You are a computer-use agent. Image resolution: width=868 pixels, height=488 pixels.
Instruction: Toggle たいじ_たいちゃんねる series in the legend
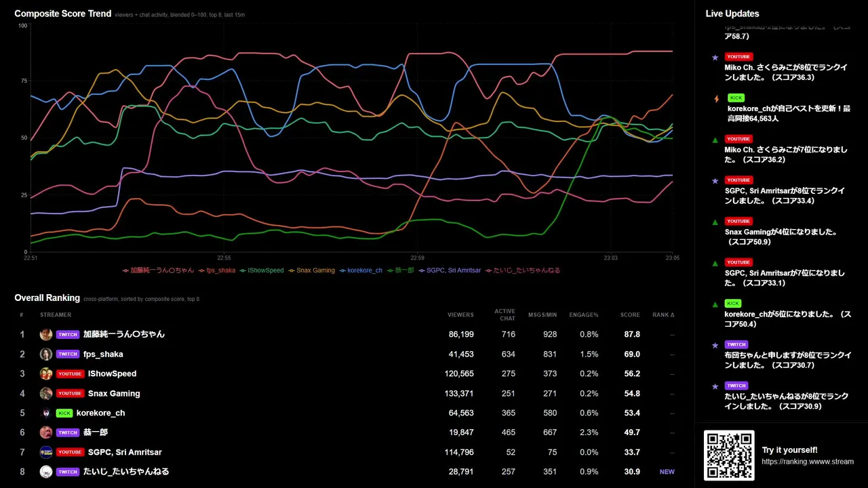[x=523, y=270]
